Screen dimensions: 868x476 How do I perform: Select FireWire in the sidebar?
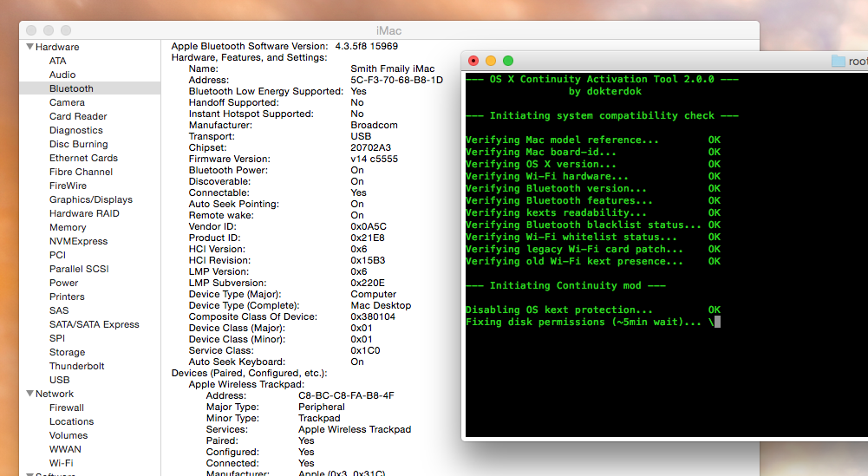(x=69, y=186)
